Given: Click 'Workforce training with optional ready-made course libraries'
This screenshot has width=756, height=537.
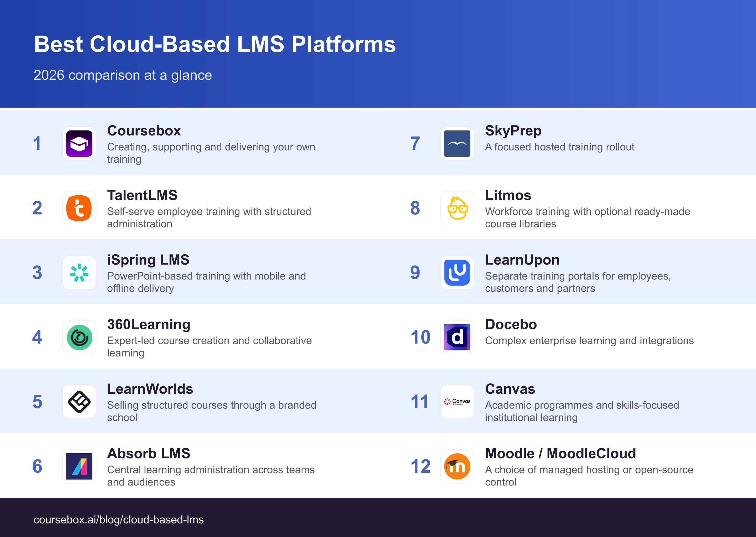Looking at the screenshot, I should point(588,218).
